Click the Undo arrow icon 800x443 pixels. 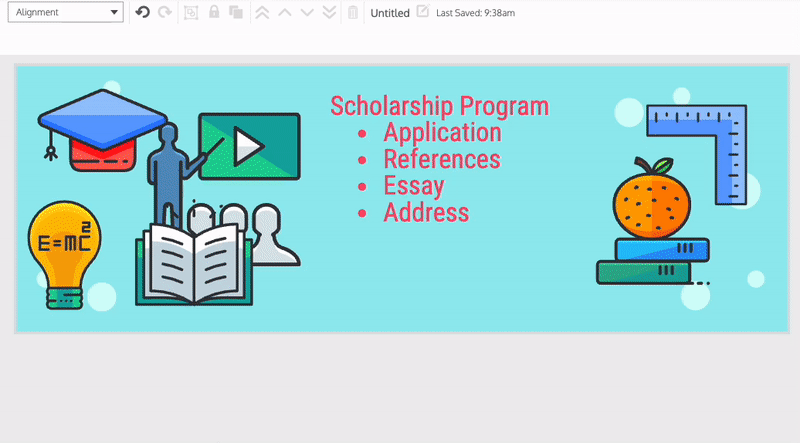[142, 13]
